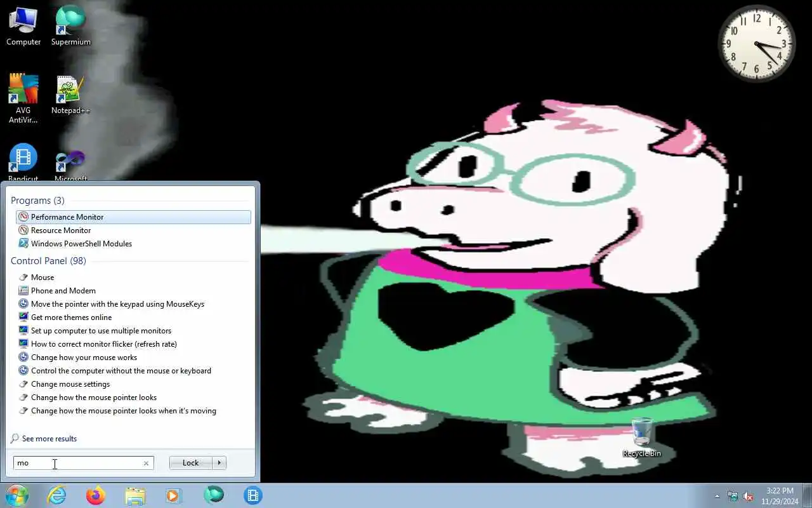Open the Computer desktop icon
Screen dimensions: 812x508
pos(23,25)
